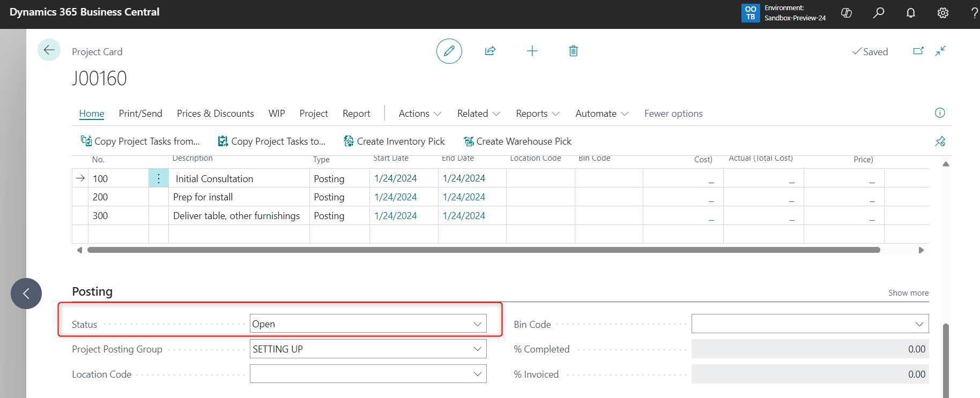Image resolution: width=980 pixels, height=398 pixels.
Task: Open row 100 three-dot menu
Action: (x=159, y=178)
